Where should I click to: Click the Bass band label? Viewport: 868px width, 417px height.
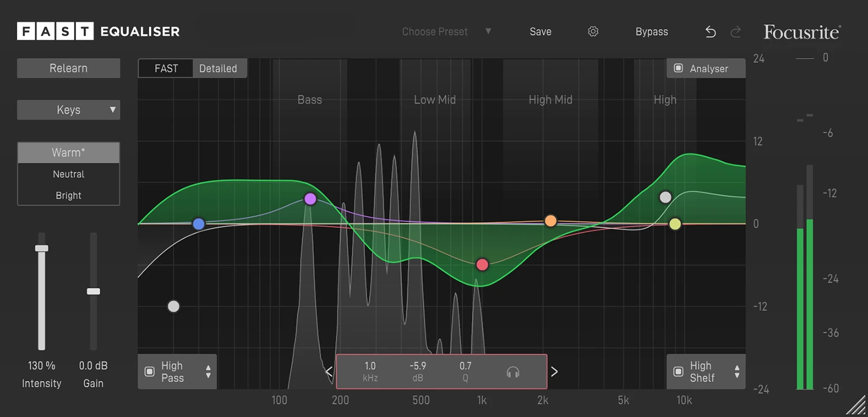pos(310,100)
